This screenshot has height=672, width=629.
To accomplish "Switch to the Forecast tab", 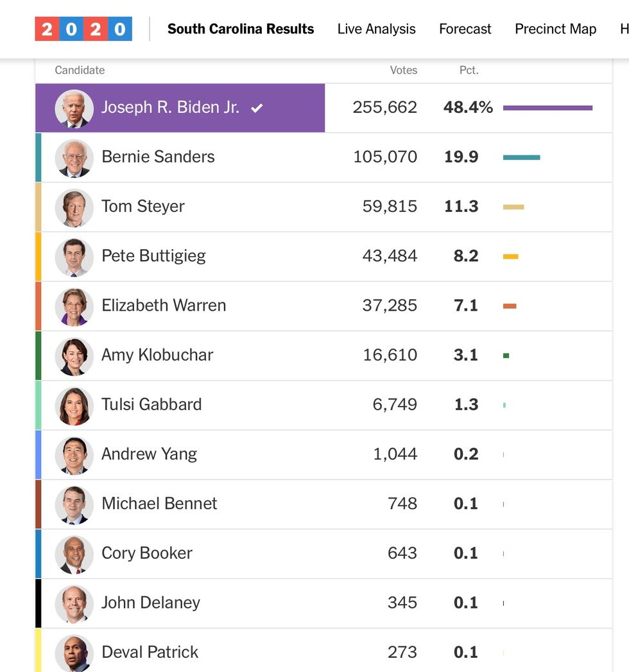I will point(465,29).
